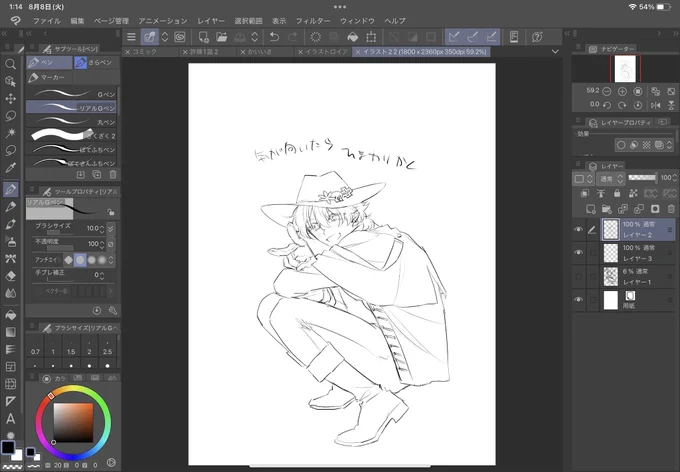Zoom in in the Navigator panel
Viewport: 680px width, 472px height.
622,92
